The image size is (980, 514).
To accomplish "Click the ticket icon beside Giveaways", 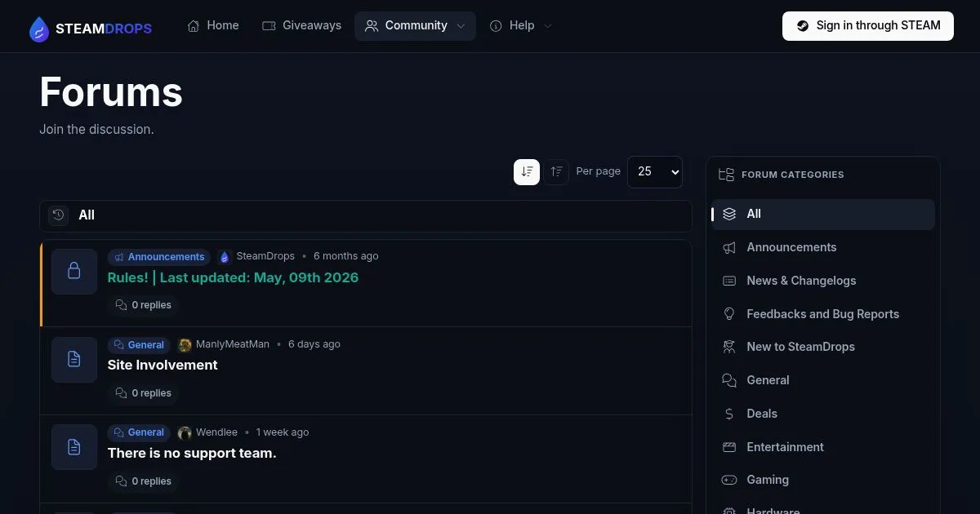I will pos(269,26).
